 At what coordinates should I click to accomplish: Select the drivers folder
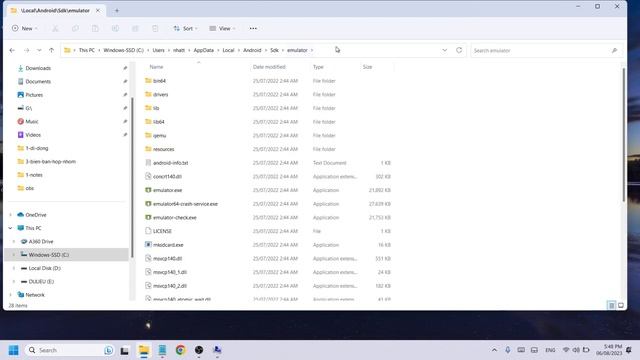(x=160, y=94)
